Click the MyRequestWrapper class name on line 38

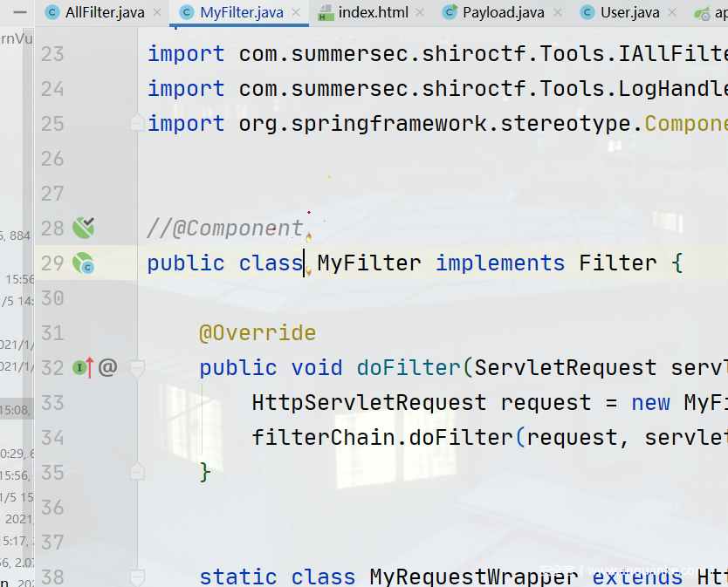click(474, 577)
